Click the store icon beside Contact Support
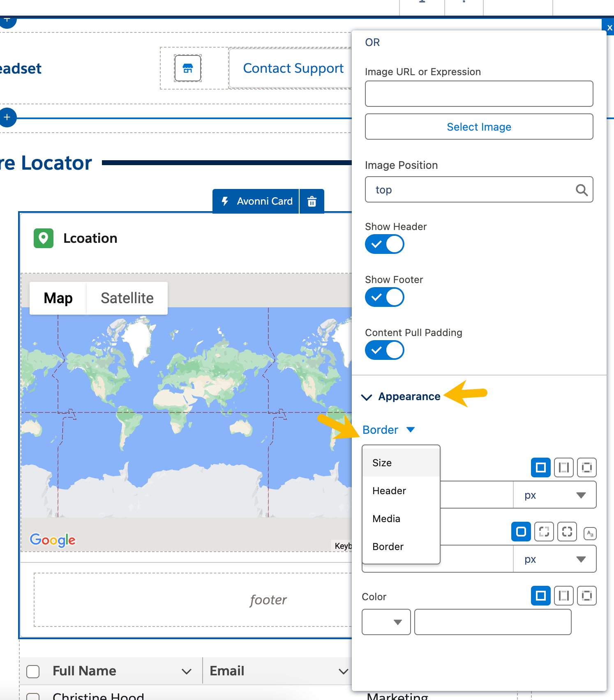Screen dimensions: 614x700 coord(188,68)
